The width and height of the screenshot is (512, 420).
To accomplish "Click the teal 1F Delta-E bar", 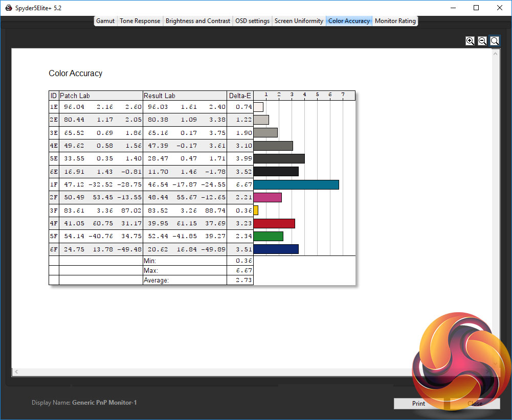I will tap(296, 184).
